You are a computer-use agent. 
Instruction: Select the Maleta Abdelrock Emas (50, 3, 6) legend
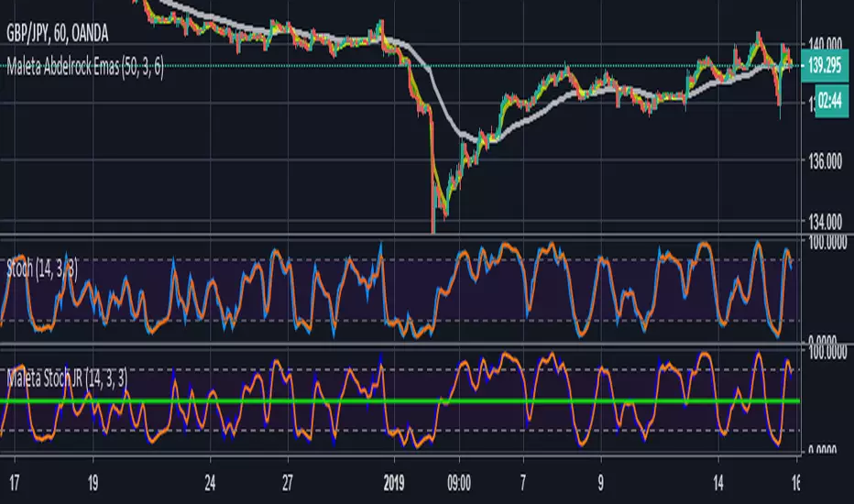point(85,68)
